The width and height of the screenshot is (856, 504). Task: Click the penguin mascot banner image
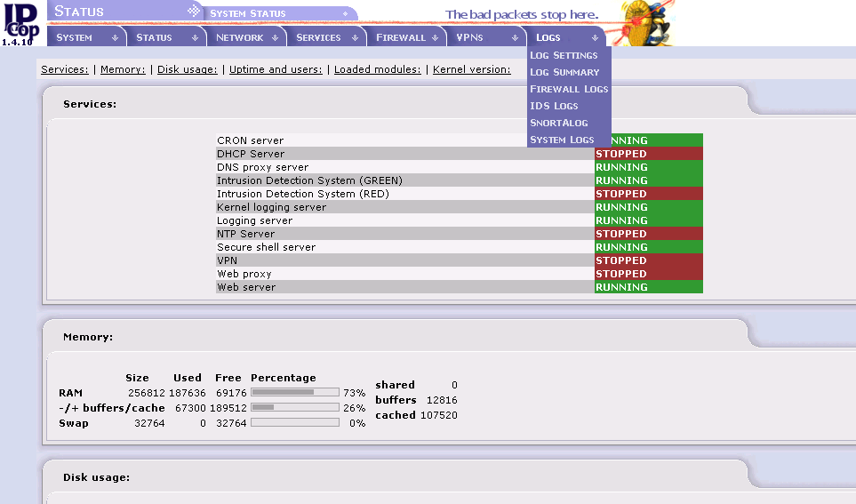click(644, 23)
